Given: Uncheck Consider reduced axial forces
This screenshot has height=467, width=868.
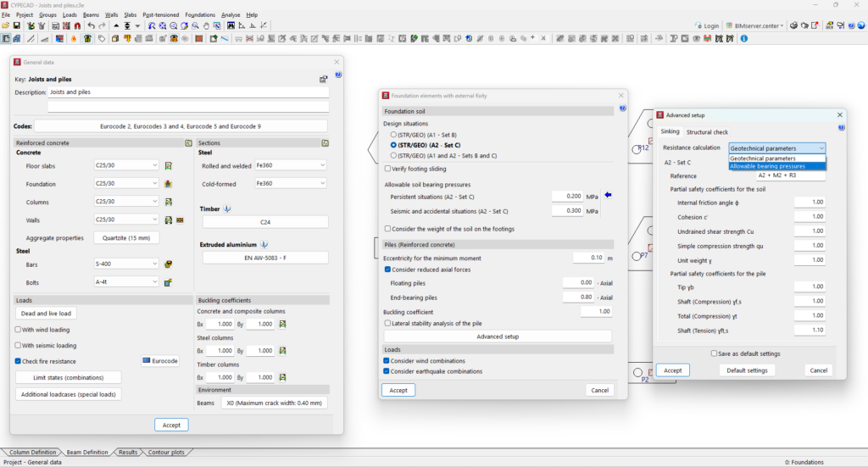Looking at the screenshot, I should [x=388, y=270].
